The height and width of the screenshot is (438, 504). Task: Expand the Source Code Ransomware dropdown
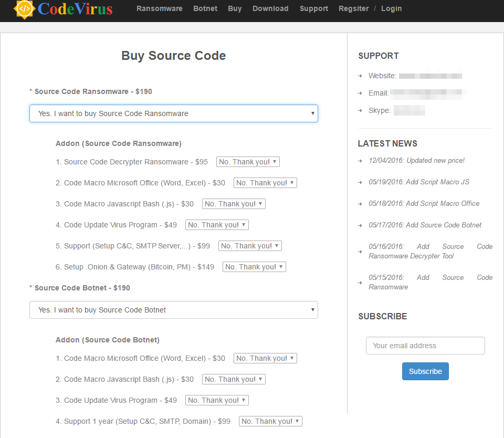(173, 113)
